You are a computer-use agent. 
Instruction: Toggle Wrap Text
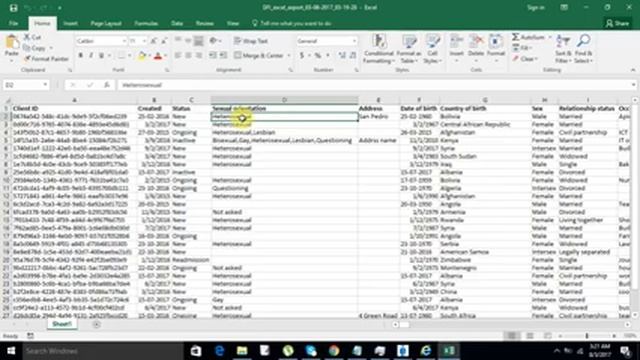coord(251,41)
